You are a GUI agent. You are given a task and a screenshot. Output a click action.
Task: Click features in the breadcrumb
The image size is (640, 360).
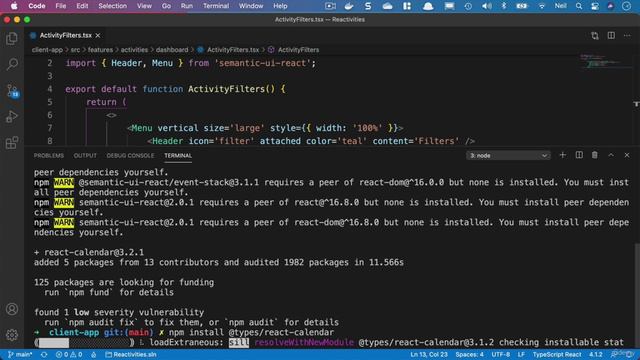100,50
